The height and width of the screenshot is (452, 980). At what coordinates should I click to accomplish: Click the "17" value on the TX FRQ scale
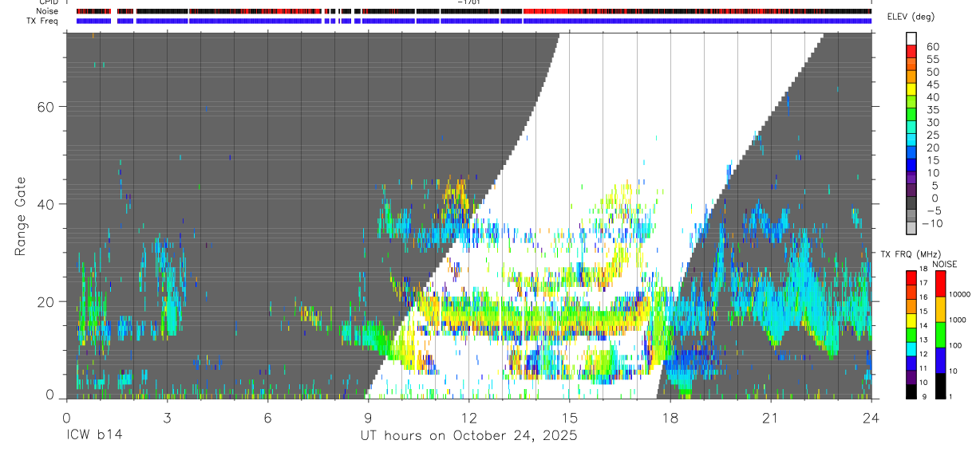pyautogui.click(x=923, y=283)
